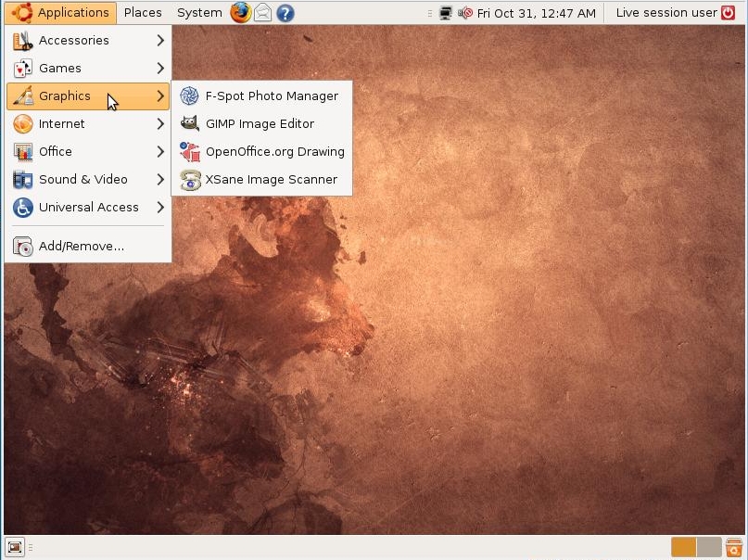Viewport: 748px width, 560px height.
Task: Click the Internet globe icon
Action: coord(22,124)
